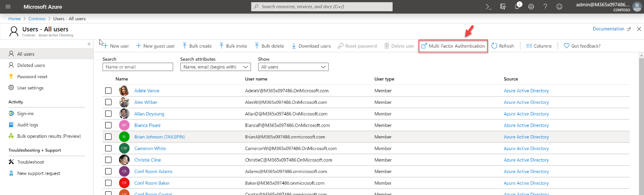The width and height of the screenshot is (644, 195).
Task: Open the Help question mark menu
Action: click(545, 7)
